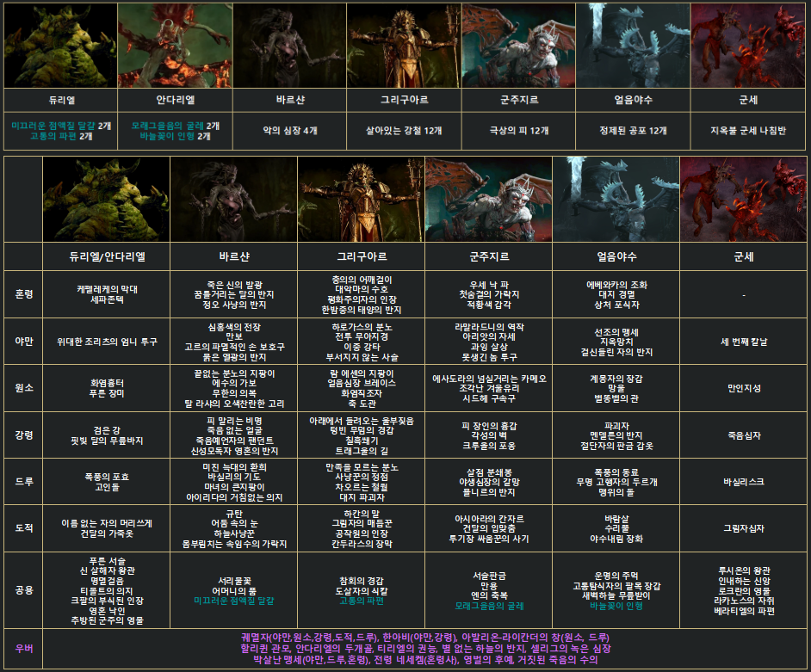Click '그림자십자' in the 도적 row
This screenshot has width=811, height=672.
(x=744, y=528)
